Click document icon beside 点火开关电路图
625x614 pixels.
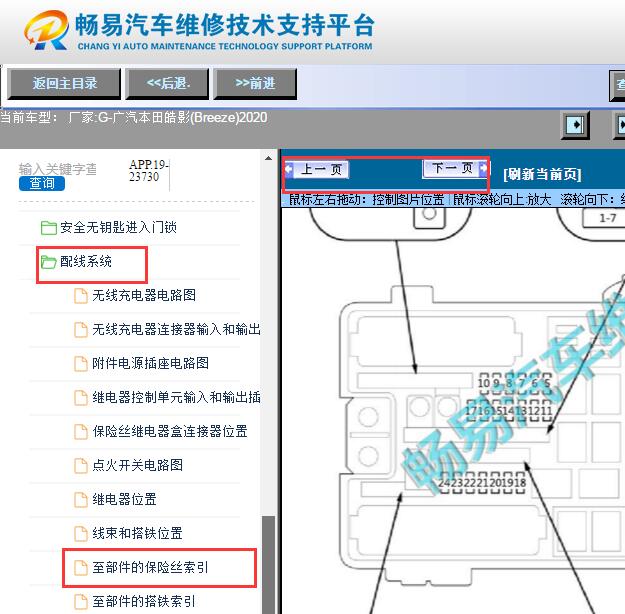click(81, 466)
